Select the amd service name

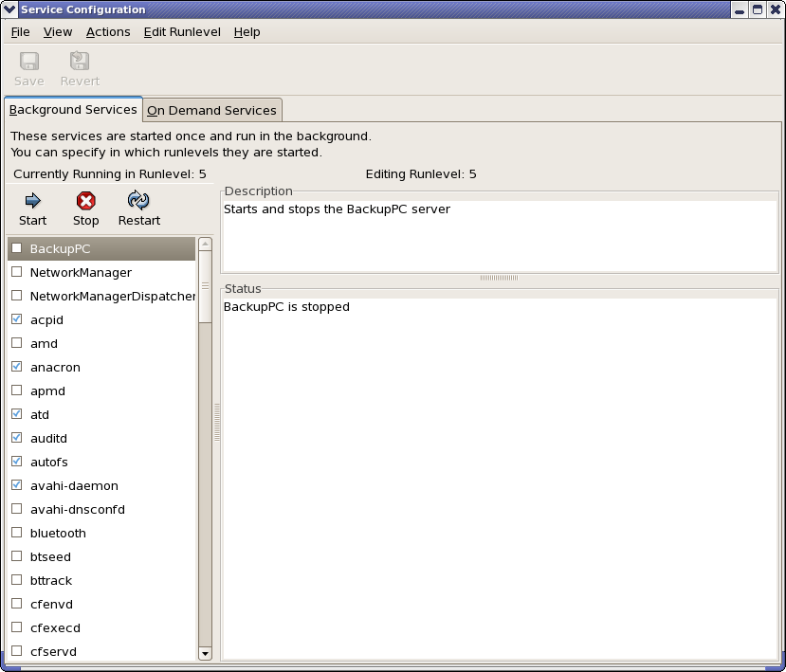44,344
